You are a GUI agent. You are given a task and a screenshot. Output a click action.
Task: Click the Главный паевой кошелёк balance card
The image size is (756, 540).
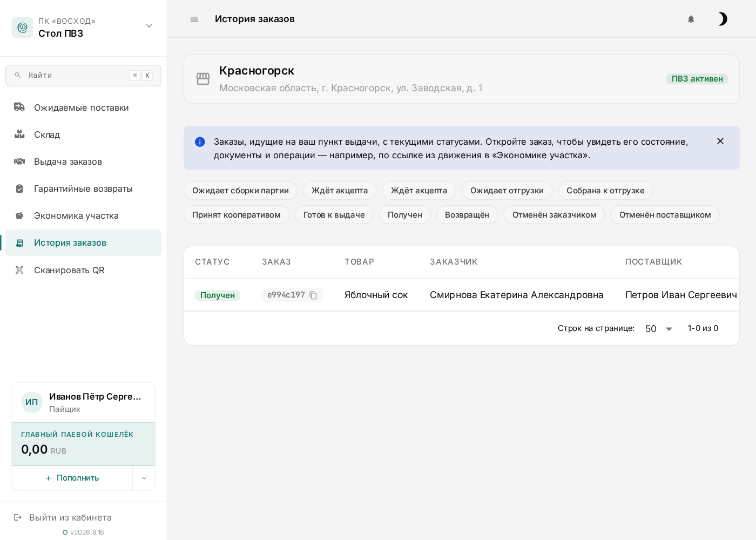click(83, 444)
